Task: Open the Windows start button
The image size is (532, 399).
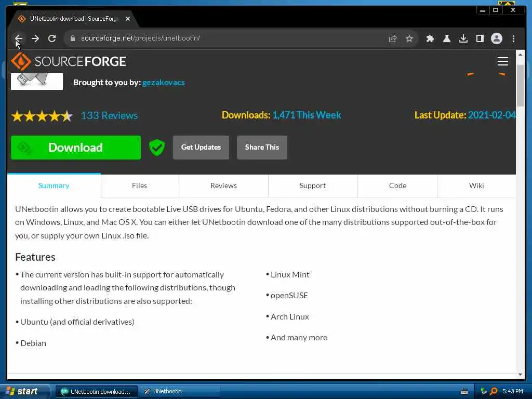Action: (x=24, y=391)
